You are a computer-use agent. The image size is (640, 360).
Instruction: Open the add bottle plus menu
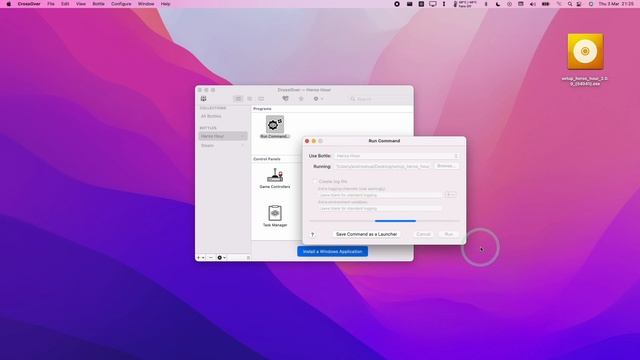pos(200,258)
